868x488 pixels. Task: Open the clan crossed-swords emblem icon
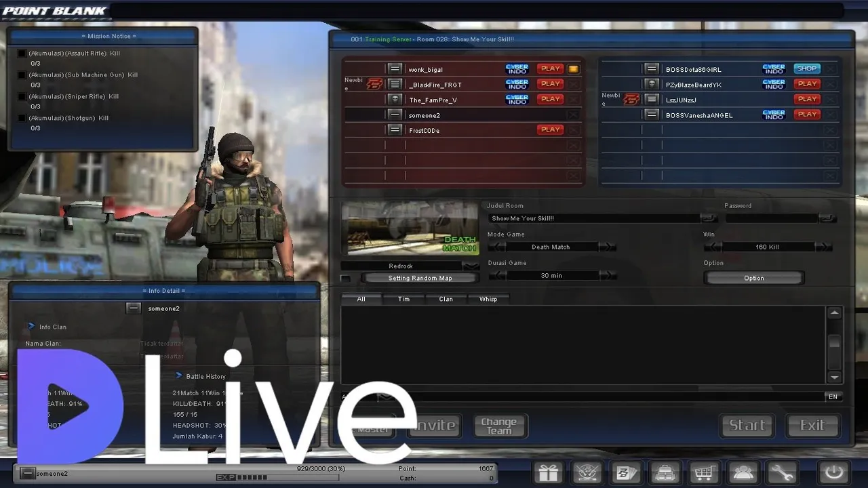pos(587,472)
